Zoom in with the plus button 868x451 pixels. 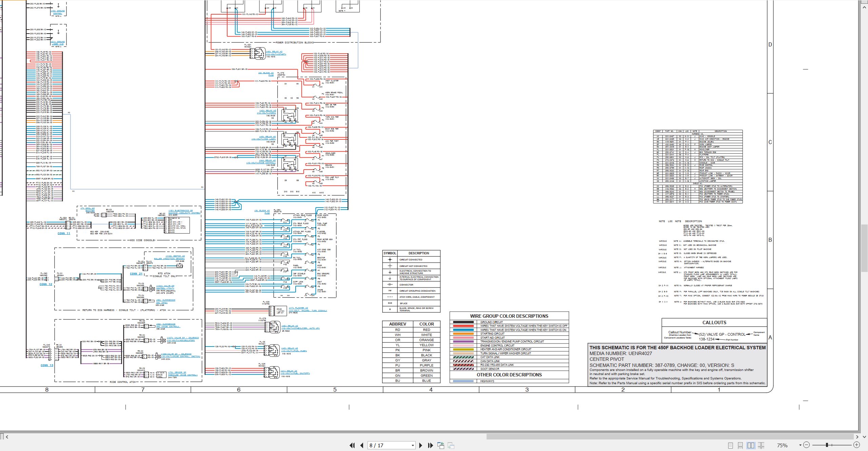tap(856, 445)
